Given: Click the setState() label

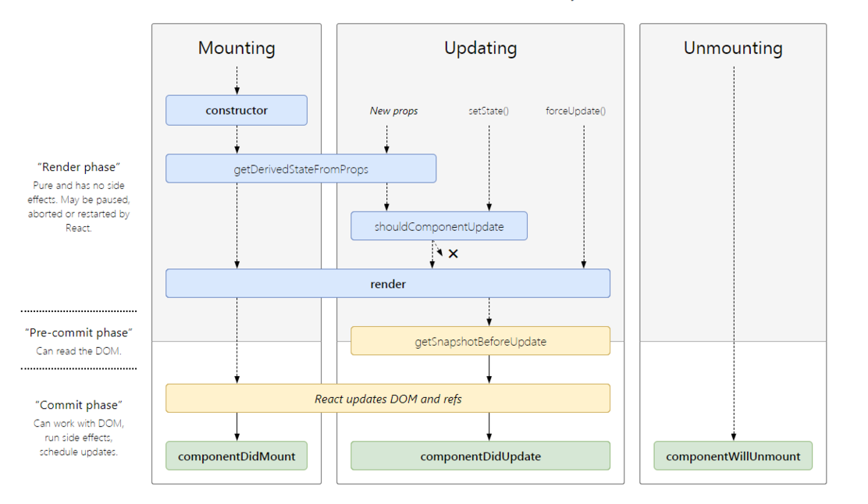Looking at the screenshot, I should (x=489, y=111).
